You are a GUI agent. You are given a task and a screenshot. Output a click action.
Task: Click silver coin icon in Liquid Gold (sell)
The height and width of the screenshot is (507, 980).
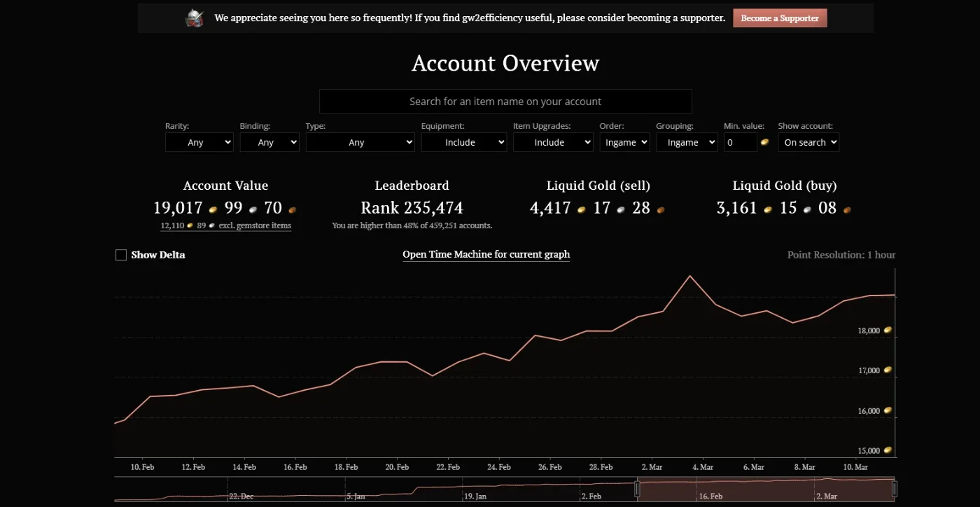pos(621,209)
